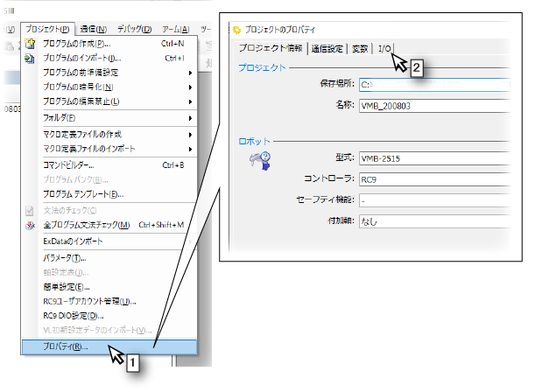The image size is (542, 392).
Task: Open the プロジェクト menu in menu bar
Action: coord(47,29)
